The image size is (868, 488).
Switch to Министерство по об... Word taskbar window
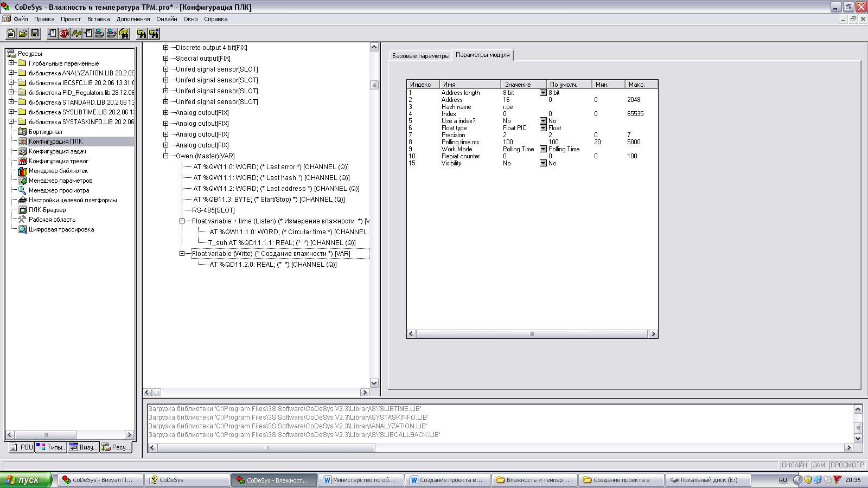tap(361, 480)
